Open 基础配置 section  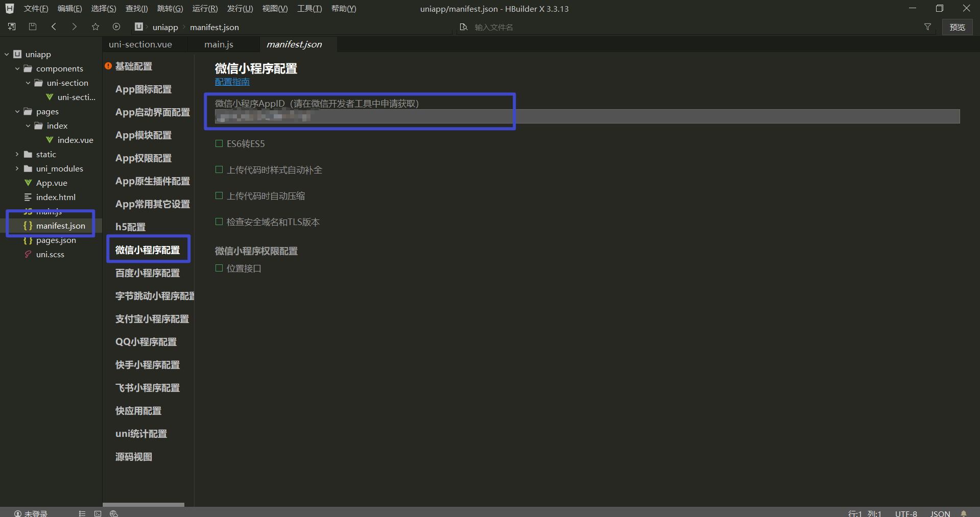coord(133,66)
